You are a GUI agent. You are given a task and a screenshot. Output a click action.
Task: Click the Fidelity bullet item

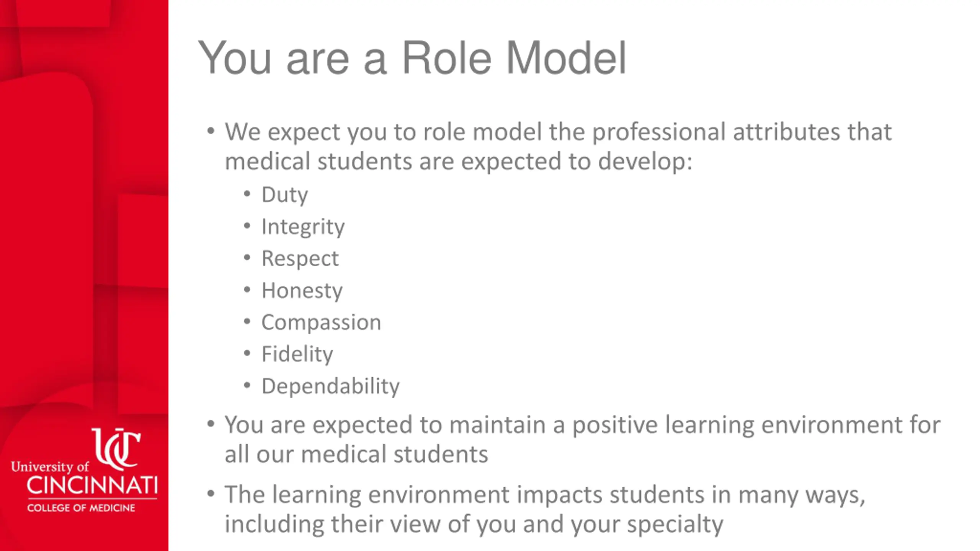coord(297,354)
